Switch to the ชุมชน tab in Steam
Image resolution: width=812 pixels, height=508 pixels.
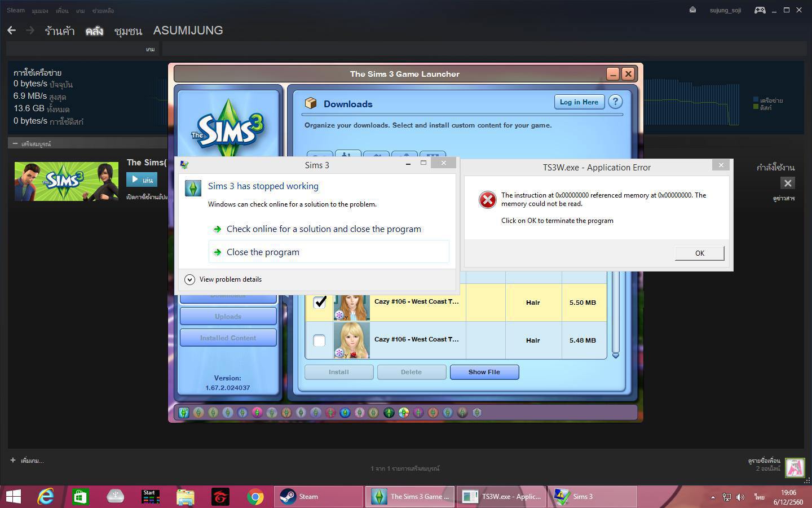[128, 31]
